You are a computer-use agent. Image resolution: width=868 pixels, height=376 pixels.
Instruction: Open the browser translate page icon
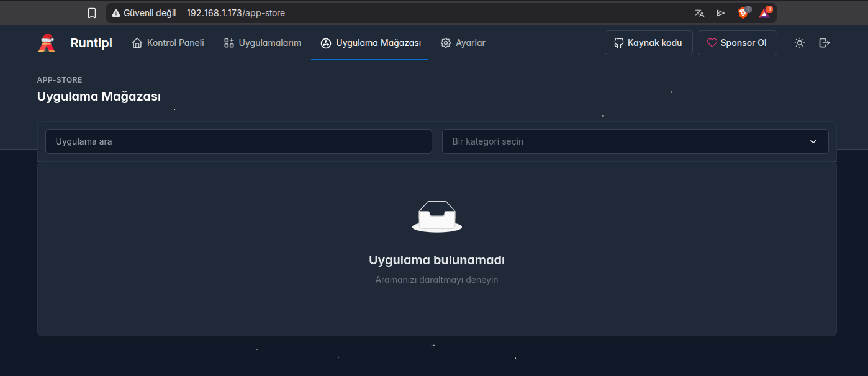pyautogui.click(x=700, y=12)
